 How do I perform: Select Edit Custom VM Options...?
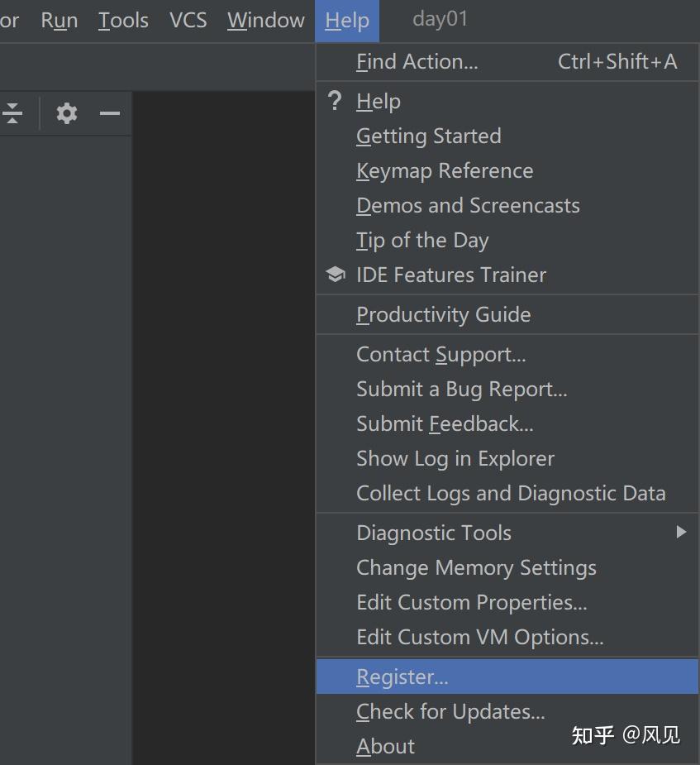coord(479,637)
